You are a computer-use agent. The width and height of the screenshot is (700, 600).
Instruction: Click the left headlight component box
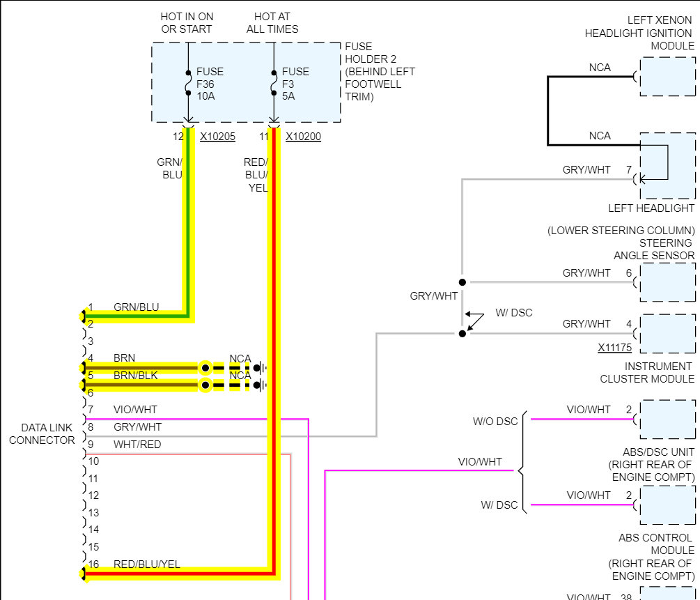pos(667,166)
